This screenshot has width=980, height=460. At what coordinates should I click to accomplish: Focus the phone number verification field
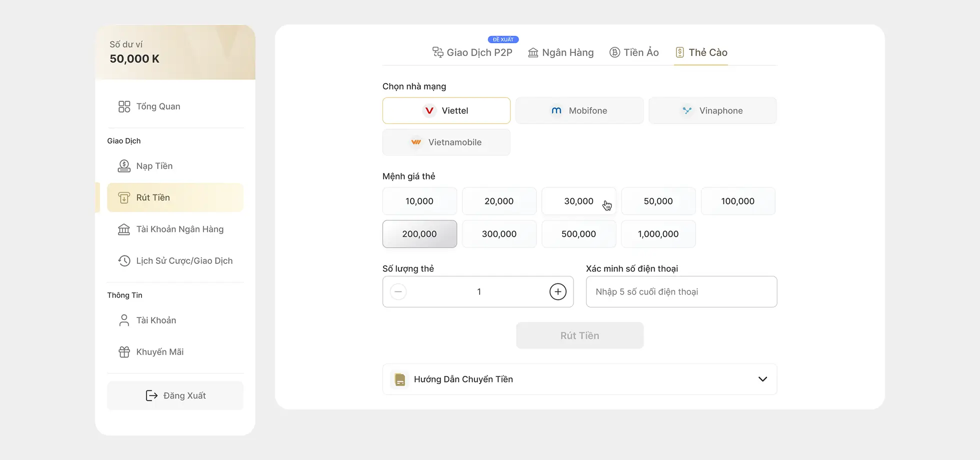[x=681, y=291]
